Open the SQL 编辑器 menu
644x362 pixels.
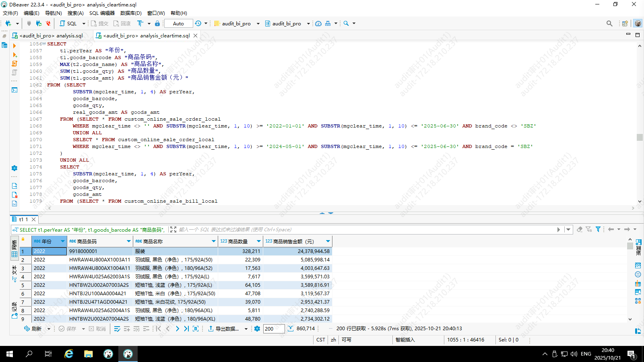(x=102, y=13)
